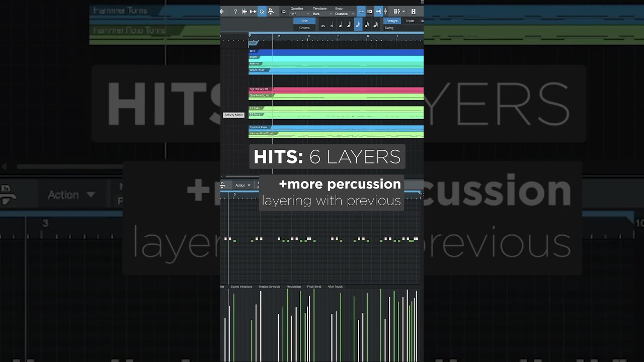Click bar 5 on the timeline ruler
Image resolution: width=644 pixels, height=362 pixels.
pos(338,37)
